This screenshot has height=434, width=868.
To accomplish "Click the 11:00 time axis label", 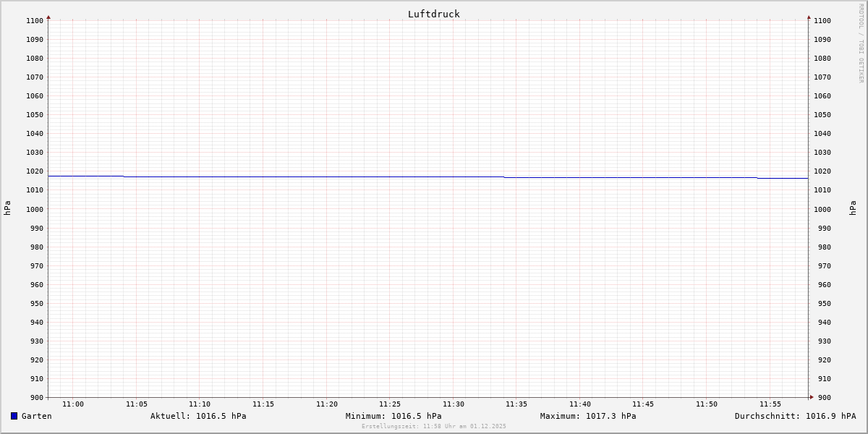I will (73, 404).
